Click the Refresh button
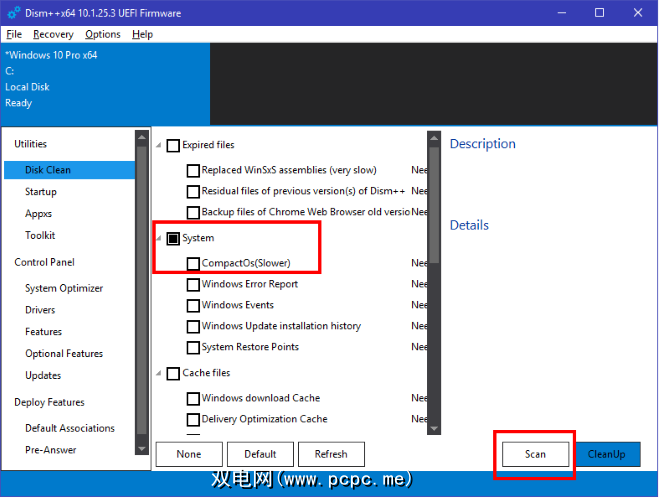This screenshot has height=503, width=670. 331,454
